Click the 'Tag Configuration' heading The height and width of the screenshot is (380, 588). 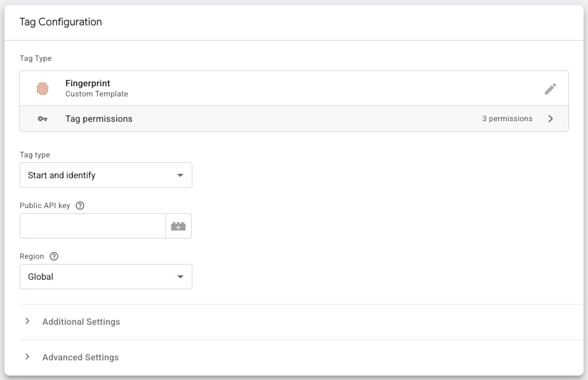(x=61, y=22)
